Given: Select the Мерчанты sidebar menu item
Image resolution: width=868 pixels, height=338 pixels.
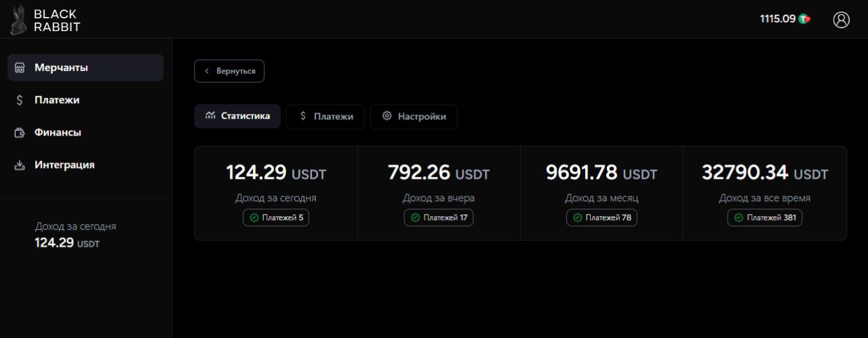Looking at the screenshot, I should [x=85, y=68].
